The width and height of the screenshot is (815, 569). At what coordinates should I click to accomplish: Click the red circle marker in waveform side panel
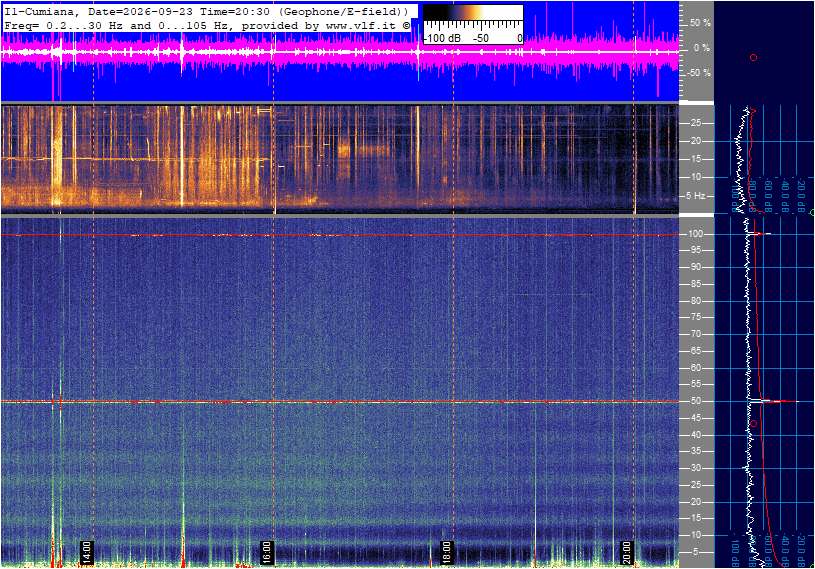coord(753,57)
